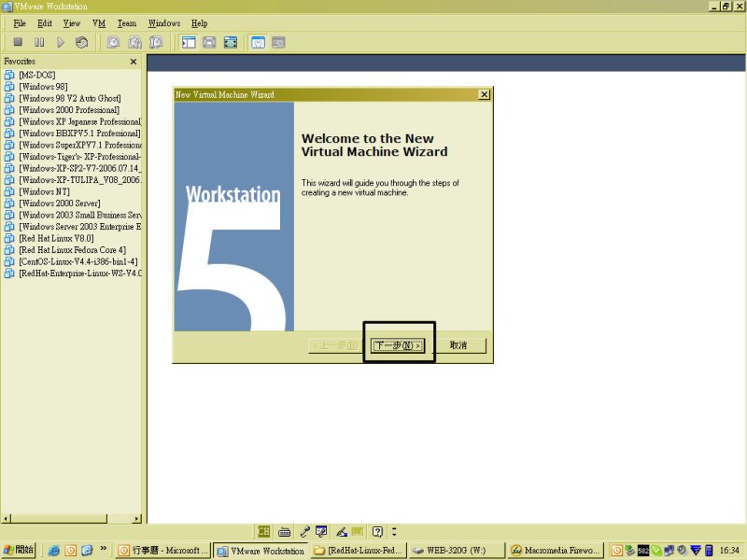
Task: Select [Windows-XP-SP2-V7-2006.07.14] favorite
Action: click(79, 168)
